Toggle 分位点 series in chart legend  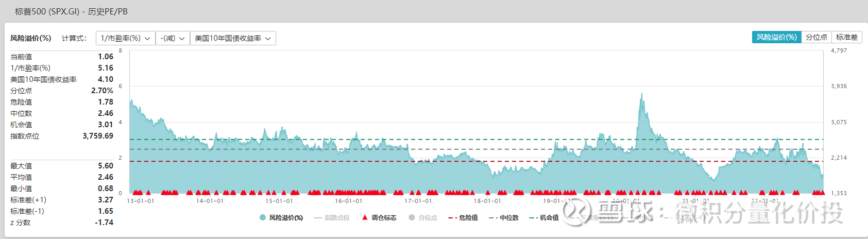pos(423,218)
